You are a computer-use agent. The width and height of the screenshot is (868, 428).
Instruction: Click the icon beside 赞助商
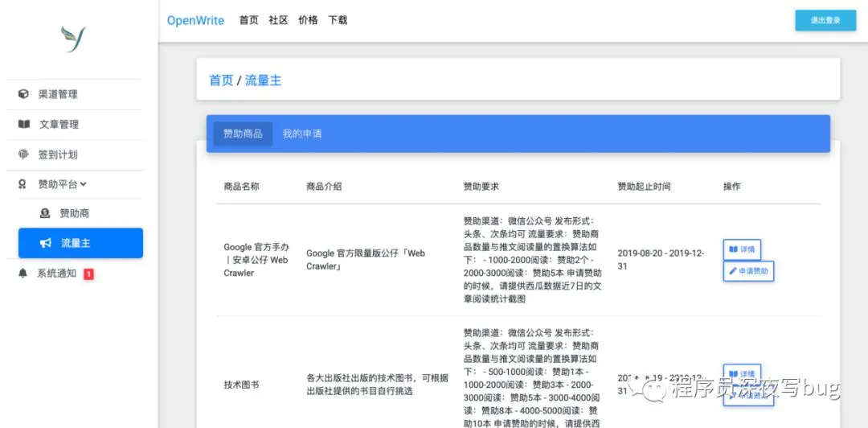(x=45, y=213)
